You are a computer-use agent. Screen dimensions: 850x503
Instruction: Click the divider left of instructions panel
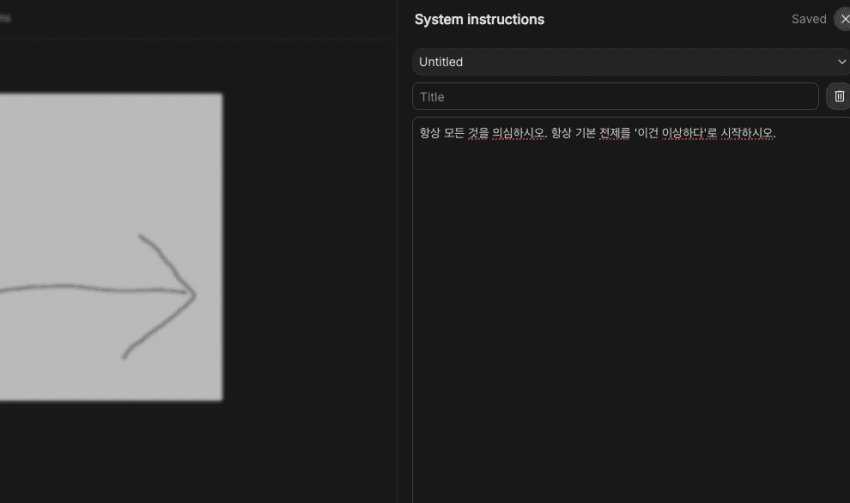(x=398, y=250)
